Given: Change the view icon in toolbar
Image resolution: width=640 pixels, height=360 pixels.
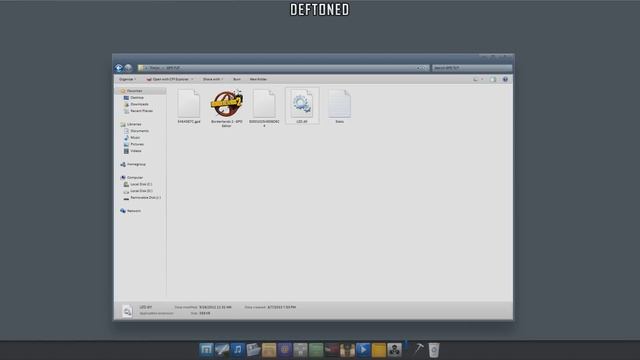Looking at the screenshot, I should tap(476, 79).
